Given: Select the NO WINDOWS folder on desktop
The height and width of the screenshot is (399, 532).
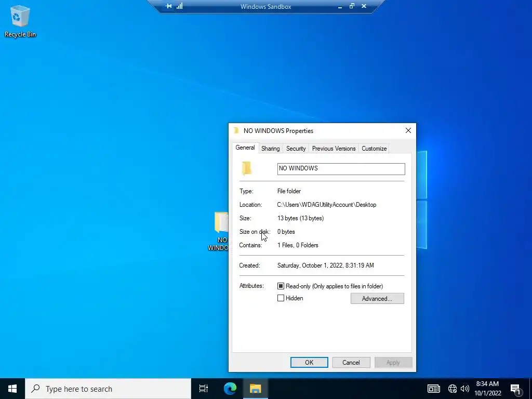Looking at the screenshot, I should (219, 231).
